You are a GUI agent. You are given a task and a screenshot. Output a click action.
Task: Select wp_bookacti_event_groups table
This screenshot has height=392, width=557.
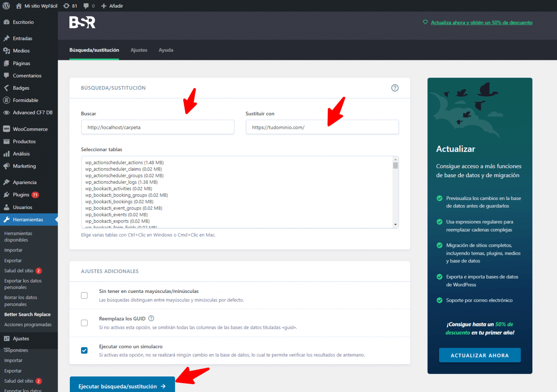tap(124, 208)
